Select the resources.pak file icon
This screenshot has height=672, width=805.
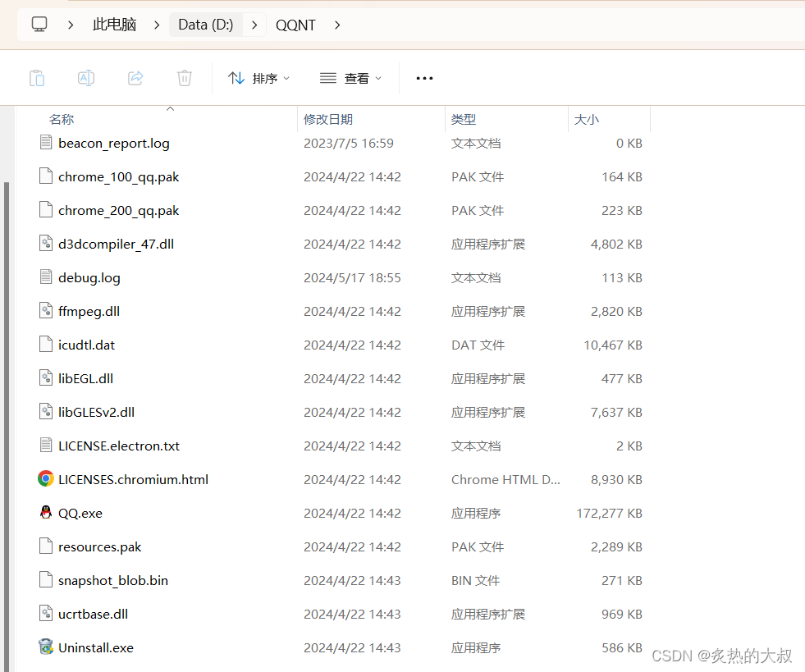point(46,546)
